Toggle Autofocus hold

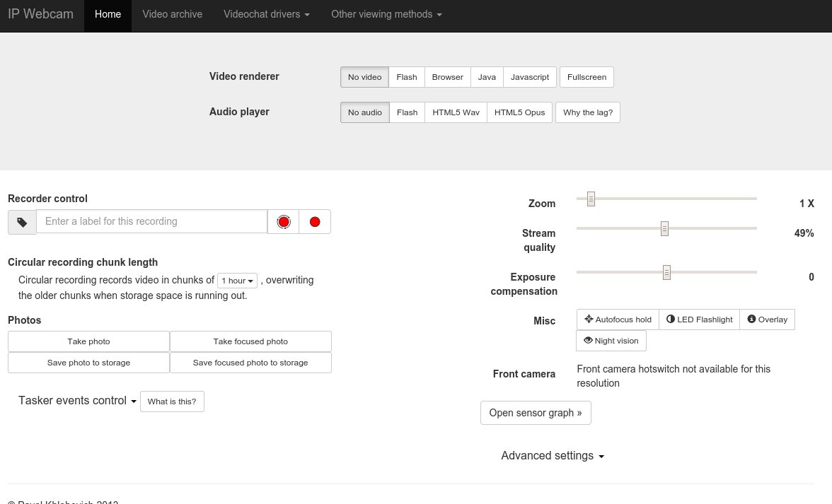tap(618, 320)
